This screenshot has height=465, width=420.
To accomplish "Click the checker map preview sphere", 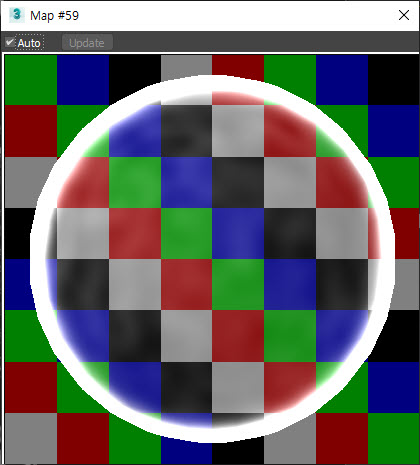I will [x=212, y=259].
